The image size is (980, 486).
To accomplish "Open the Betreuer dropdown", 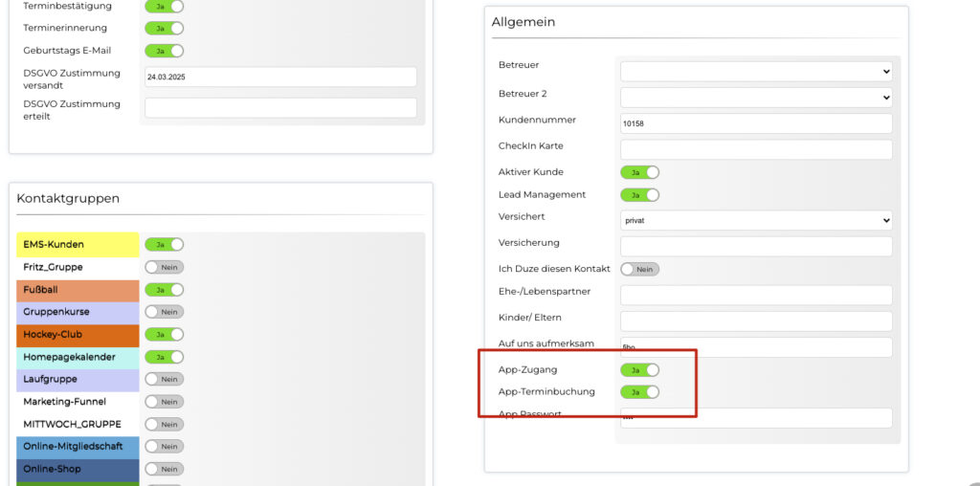I will click(x=756, y=71).
